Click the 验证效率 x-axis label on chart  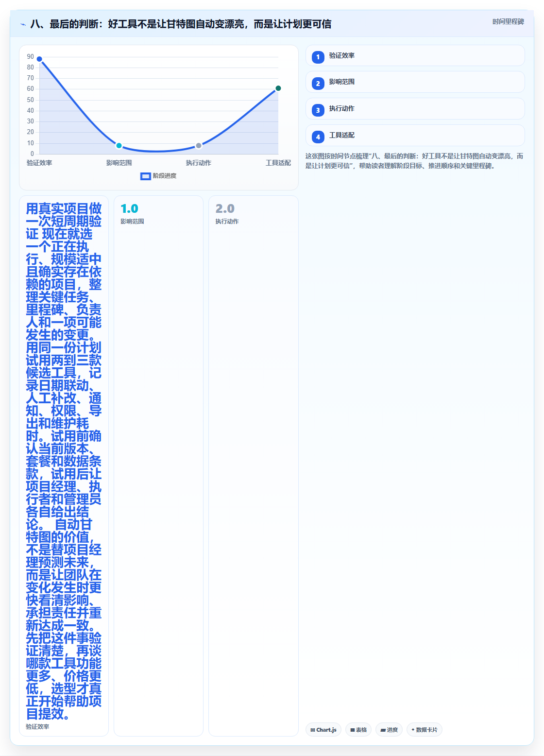[39, 163]
